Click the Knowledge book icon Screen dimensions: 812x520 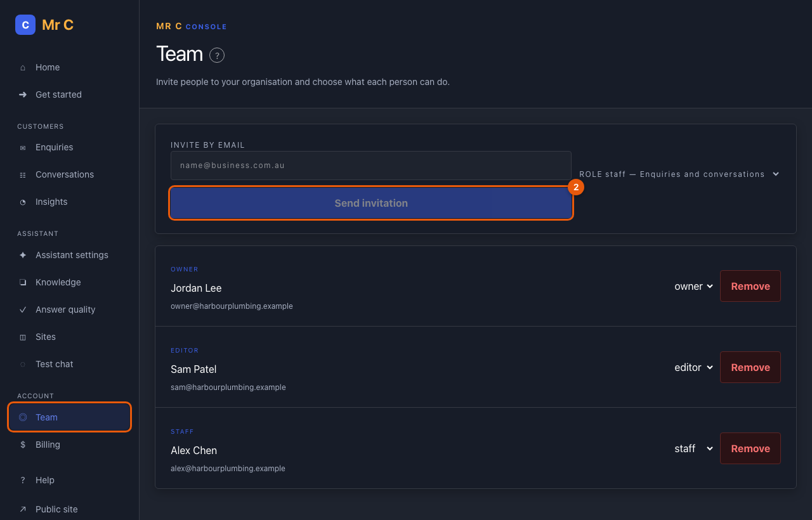23,282
